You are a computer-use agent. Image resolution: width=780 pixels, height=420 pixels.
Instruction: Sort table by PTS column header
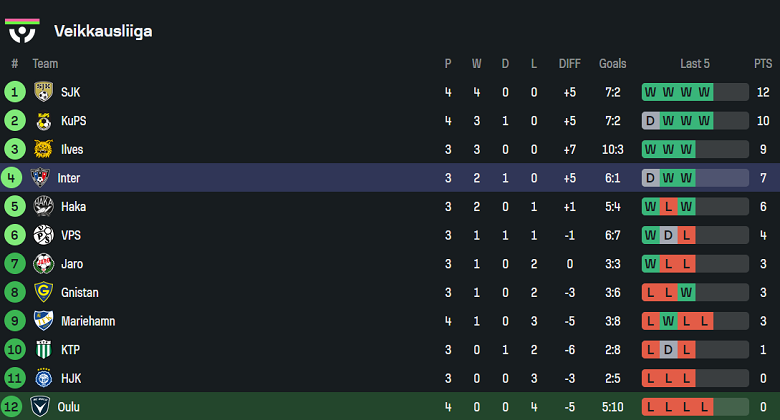click(x=763, y=63)
